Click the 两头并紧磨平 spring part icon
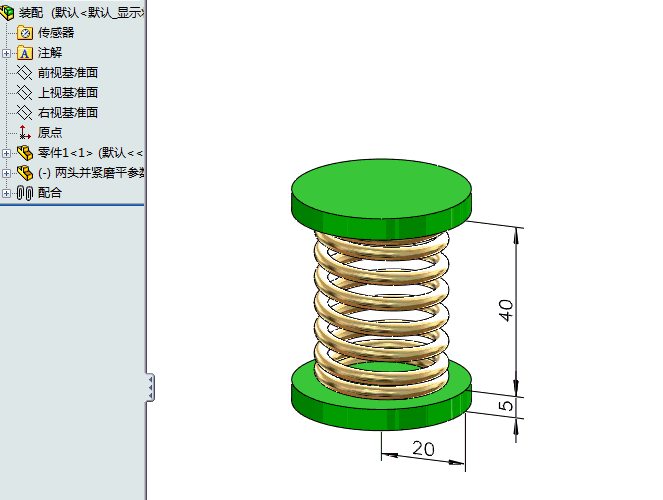Image resolution: width=663 pixels, height=500 pixels. [25, 172]
